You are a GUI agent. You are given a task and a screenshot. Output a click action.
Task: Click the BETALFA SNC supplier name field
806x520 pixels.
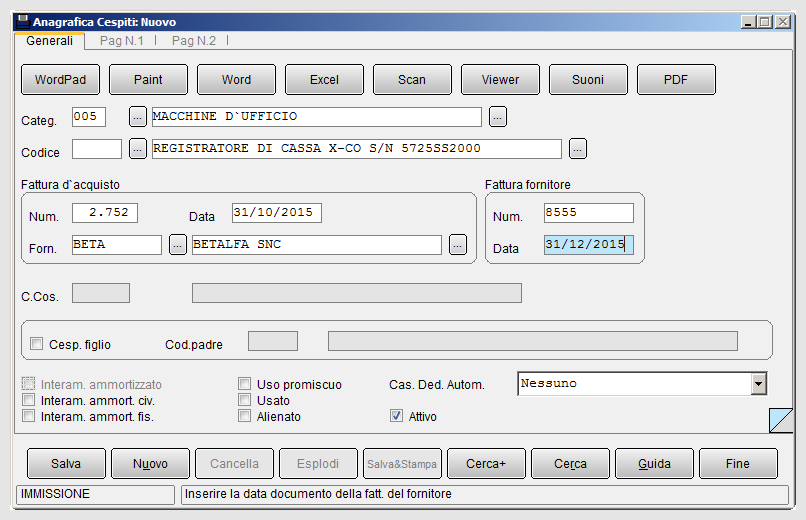pos(317,245)
